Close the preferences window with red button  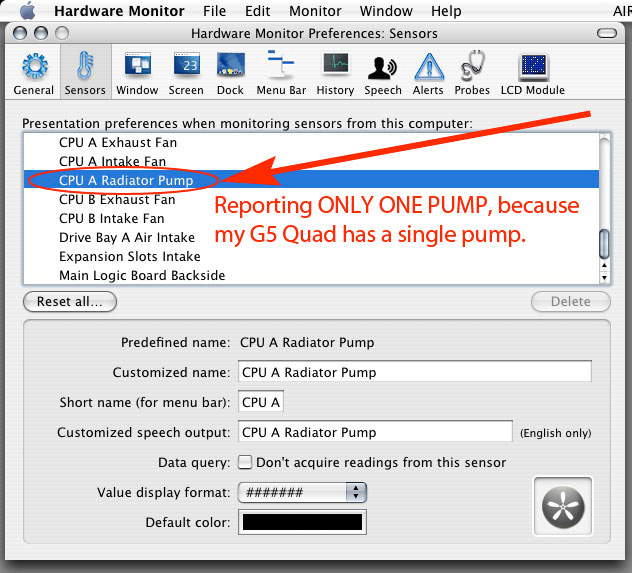click(20, 33)
